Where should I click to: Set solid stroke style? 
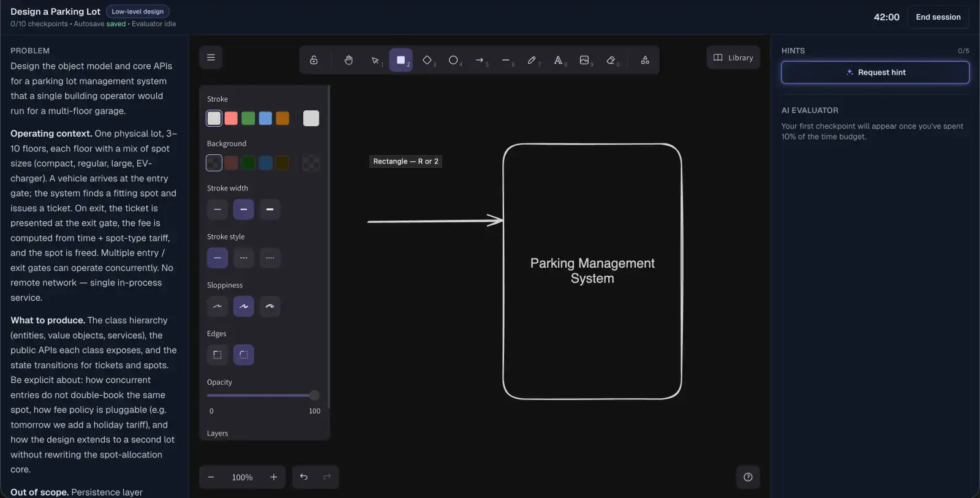(217, 258)
